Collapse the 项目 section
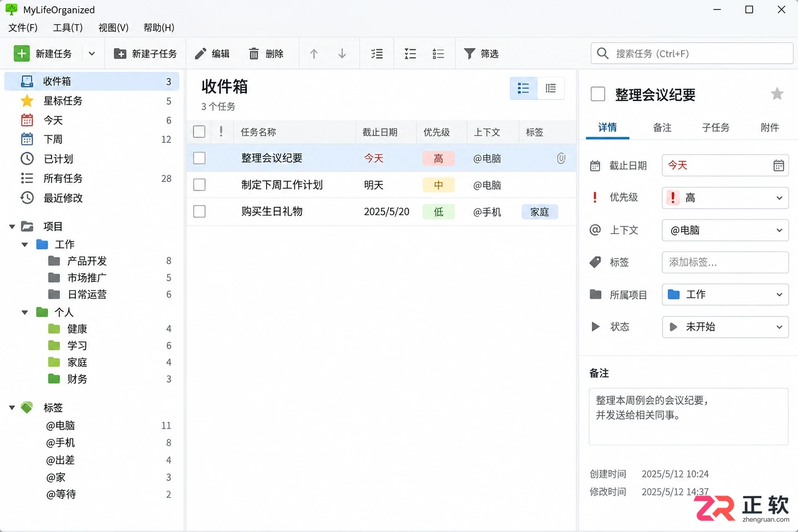Viewport: 798px width, 532px height. tap(12, 227)
